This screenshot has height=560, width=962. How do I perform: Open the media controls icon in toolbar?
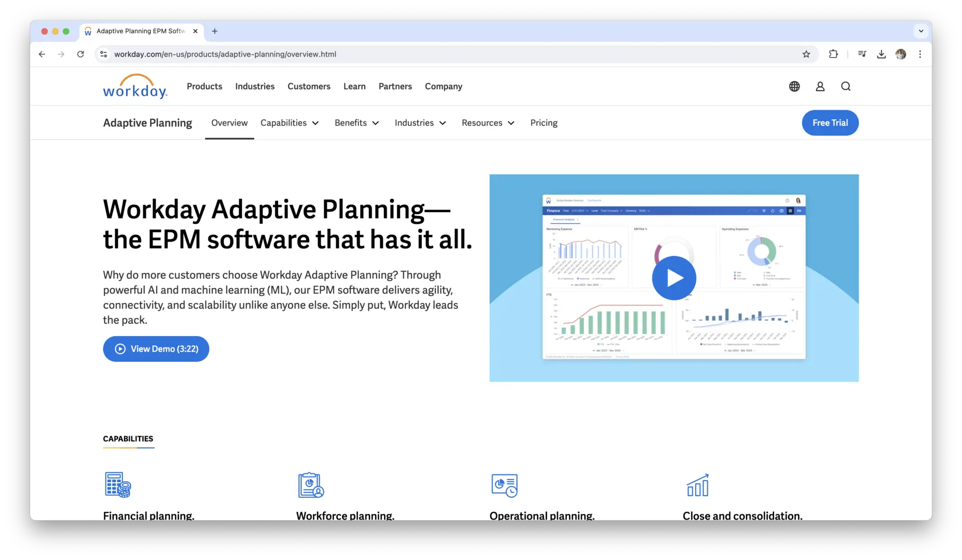[862, 54]
